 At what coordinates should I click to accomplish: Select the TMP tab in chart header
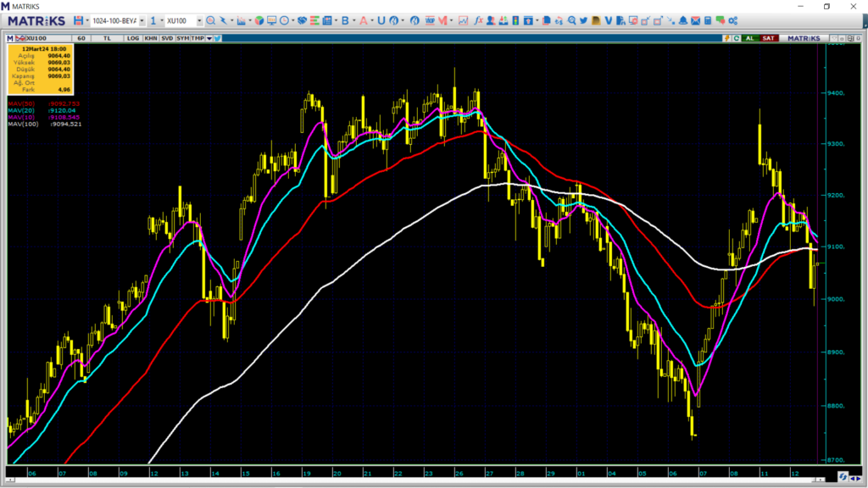198,38
